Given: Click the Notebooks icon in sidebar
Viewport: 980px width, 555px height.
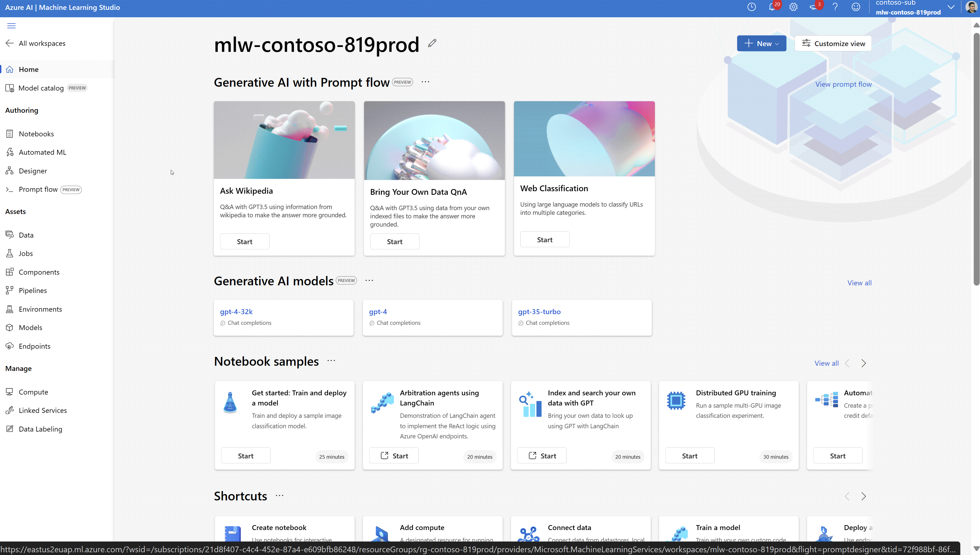Looking at the screenshot, I should tap(10, 133).
